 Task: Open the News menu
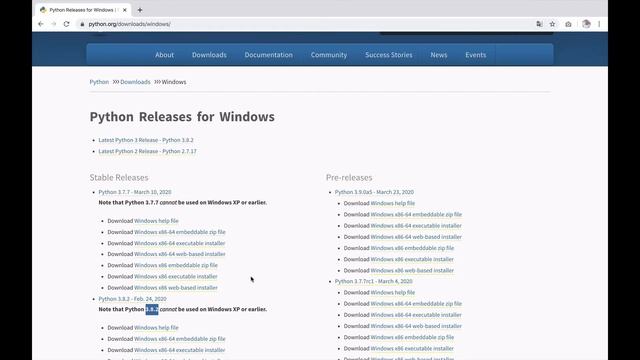coord(439,55)
